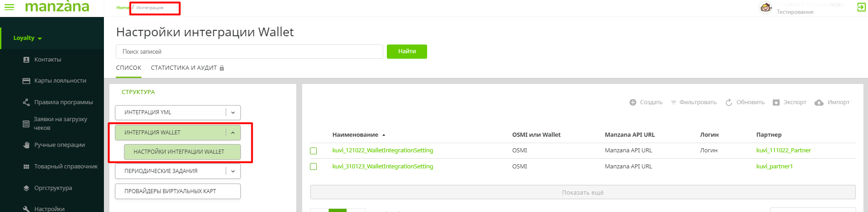Open the Loyalty module dropdown
Screen dimensions: 868x212
click(x=27, y=38)
